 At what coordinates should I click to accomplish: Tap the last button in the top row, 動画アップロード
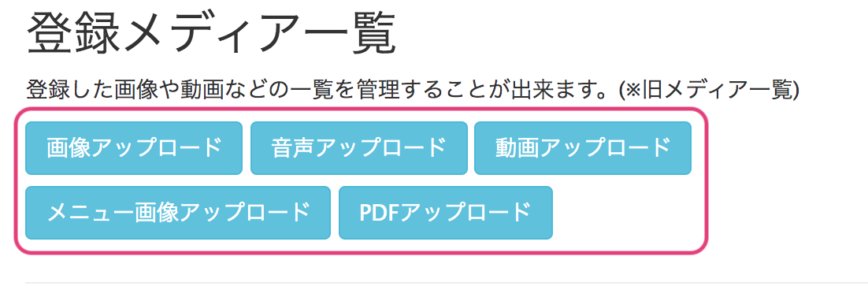[583, 148]
